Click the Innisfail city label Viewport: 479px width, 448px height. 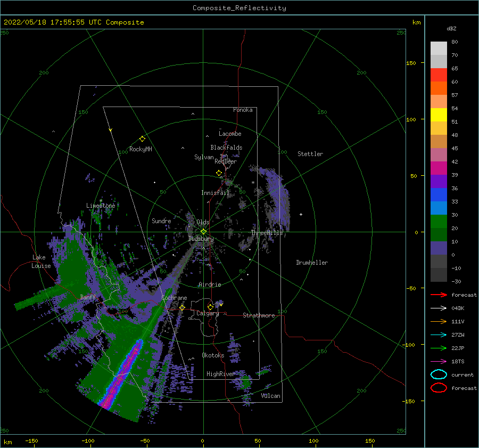215,193
